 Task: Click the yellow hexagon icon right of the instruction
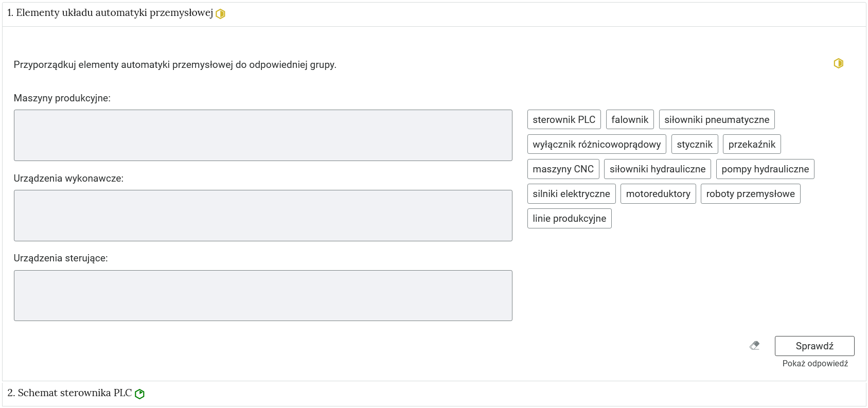pyautogui.click(x=838, y=63)
